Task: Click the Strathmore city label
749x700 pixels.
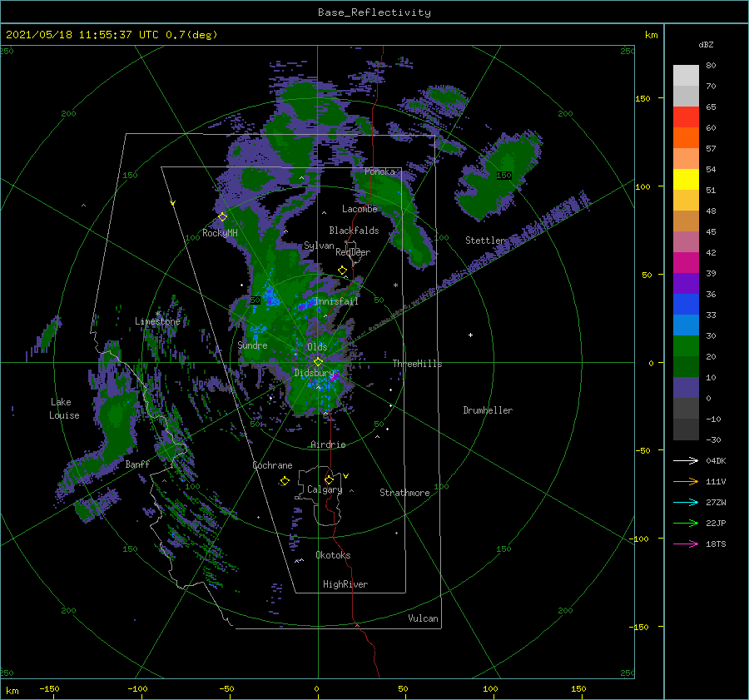Action: click(x=404, y=493)
